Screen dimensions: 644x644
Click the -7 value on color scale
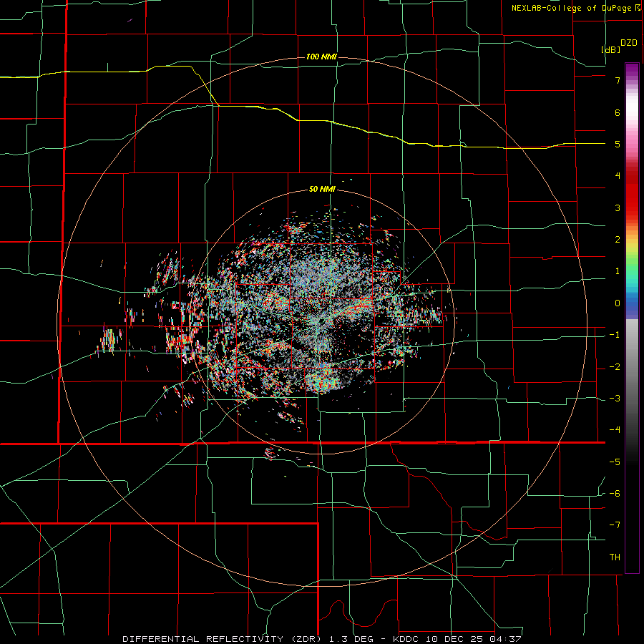point(615,525)
